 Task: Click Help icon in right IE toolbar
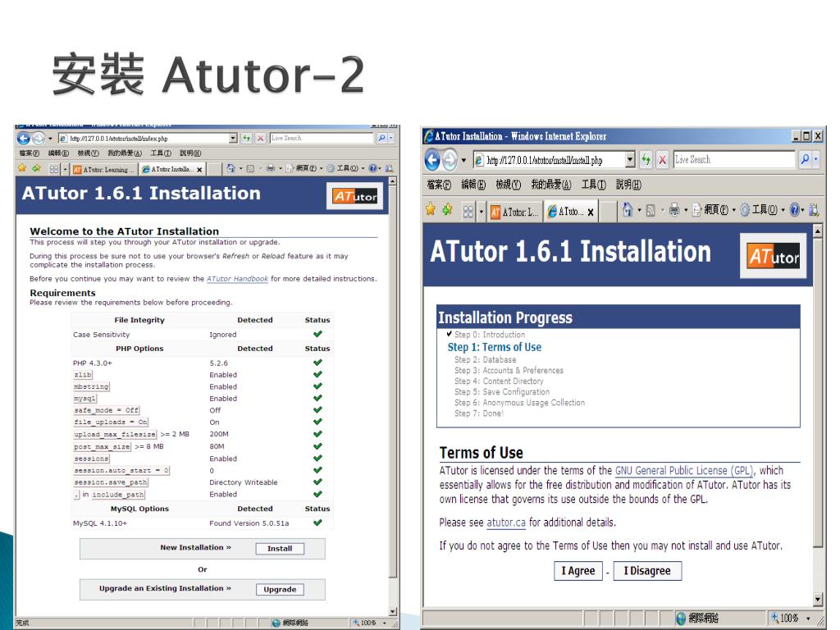coord(795,210)
